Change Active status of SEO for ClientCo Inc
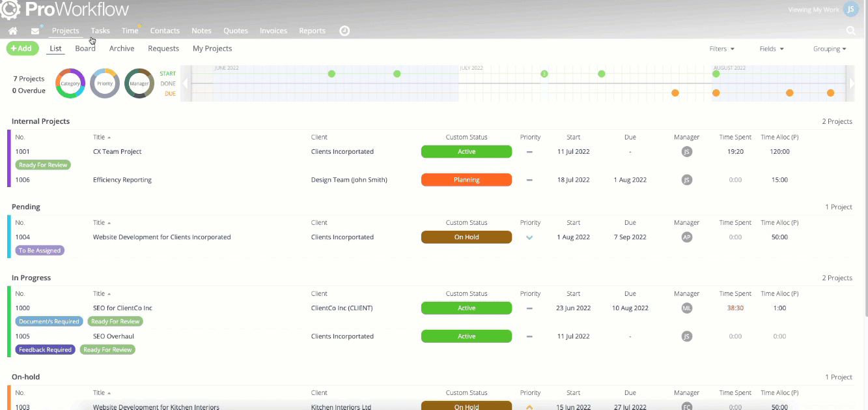The image size is (868, 410). click(466, 308)
